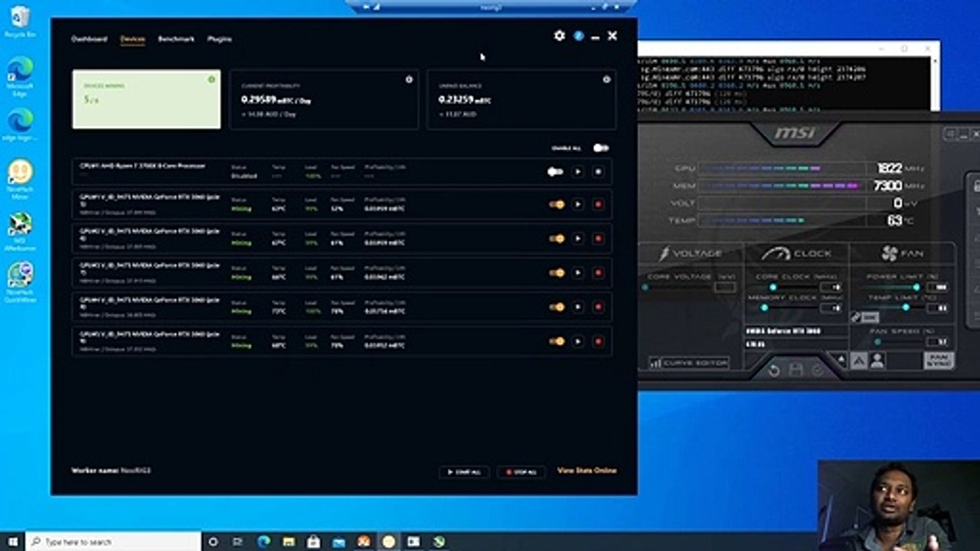The width and height of the screenshot is (980, 551).
Task: Click Windows taskbar search box
Action: coord(113,542)
